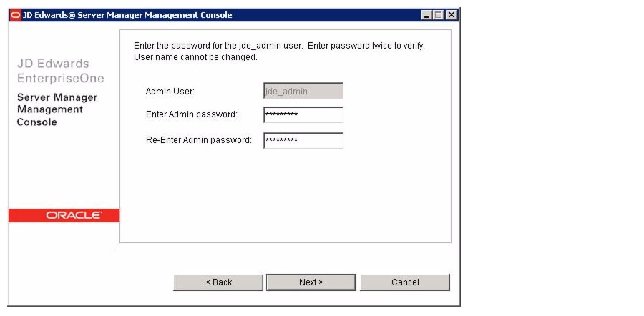Focus the Enter Admin password field
Viewport: 644px width, 316px height.
303,114
